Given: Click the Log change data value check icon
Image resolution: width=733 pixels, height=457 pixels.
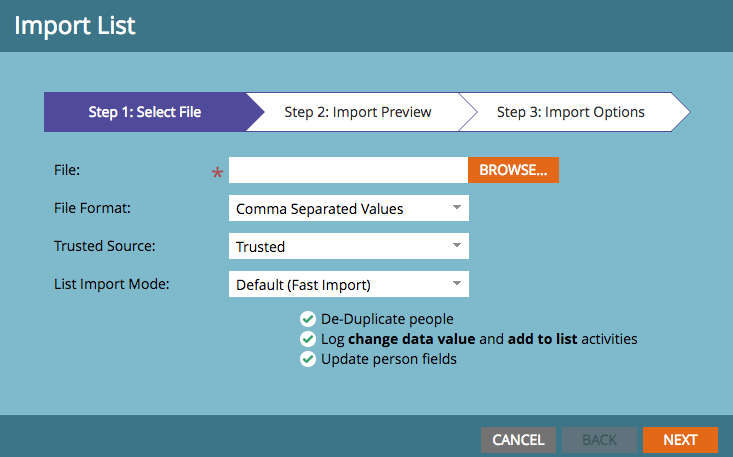Looking at the screenshot, I should point(308,339).
